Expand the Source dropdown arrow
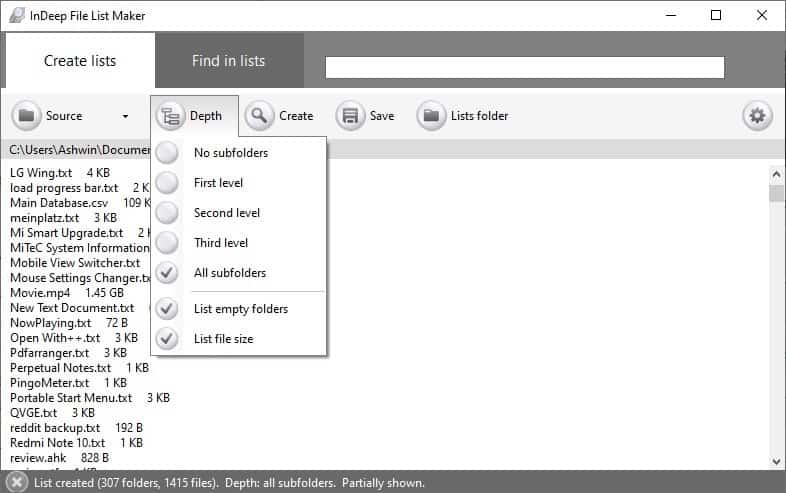Screen dimensions: 786x493 pyautogui.click(x=125, y=116)
